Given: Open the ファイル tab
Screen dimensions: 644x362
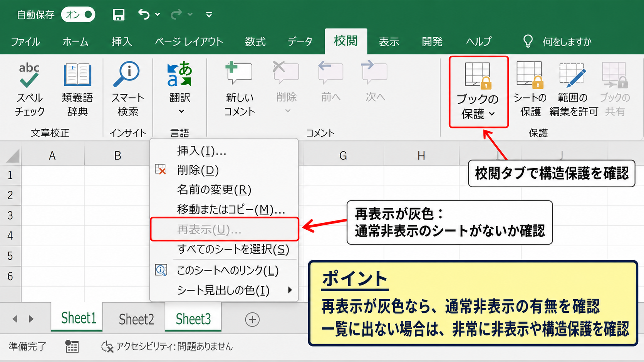Looking at the screenshot, I should (x=25, y=42).
